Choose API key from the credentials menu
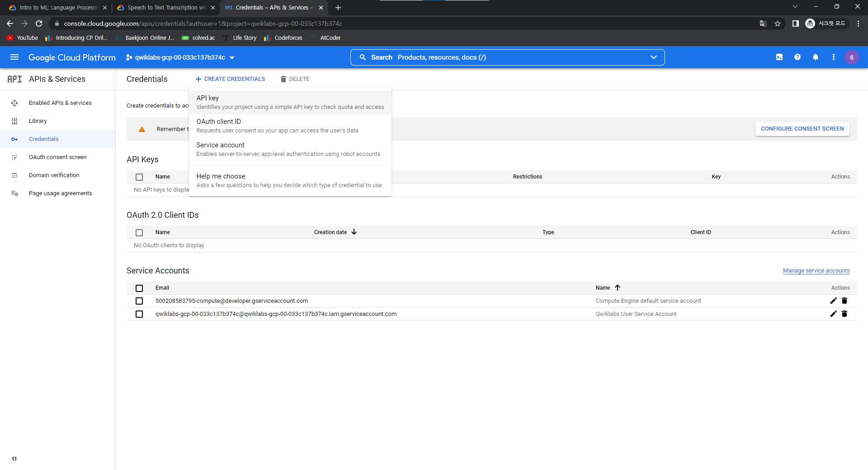Screen dimensions: 868x470 coord(290,103)
